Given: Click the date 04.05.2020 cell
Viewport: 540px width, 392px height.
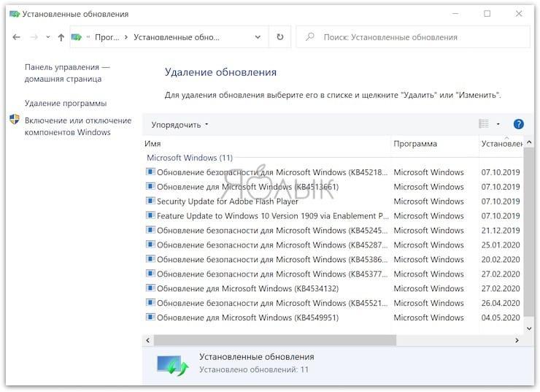Looking at the screenshot, I should tap(501, 318).
